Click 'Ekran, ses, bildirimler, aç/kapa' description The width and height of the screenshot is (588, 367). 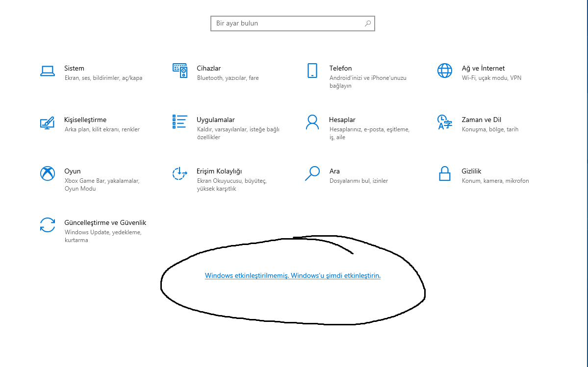click(x=103, y=78)
